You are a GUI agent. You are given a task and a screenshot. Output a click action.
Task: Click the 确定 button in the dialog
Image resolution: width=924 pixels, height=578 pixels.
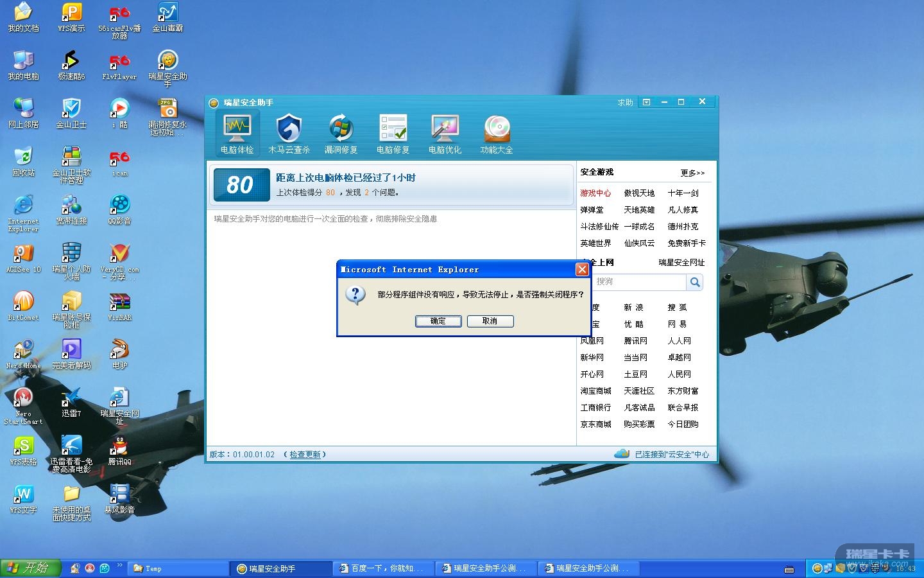tap(438, 321)
